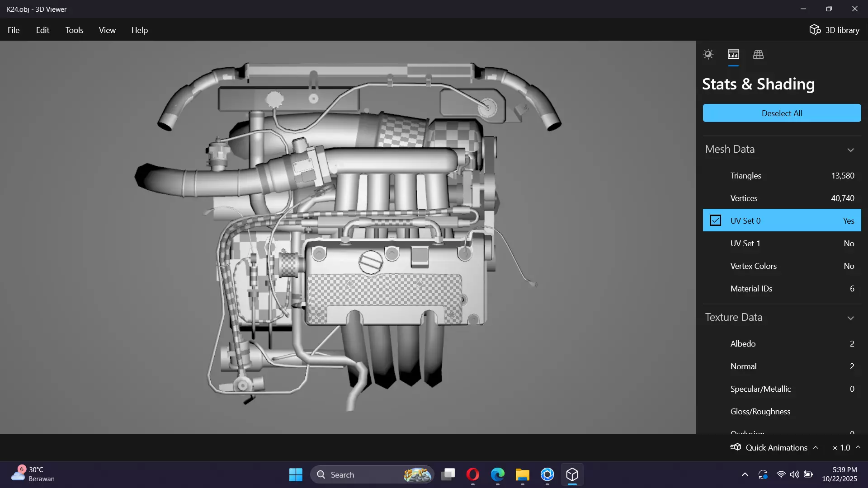Screen dimensions: 868x488
Task: Open the animation speed x 1.0 dropdown
Action: [x=846, y=447]
